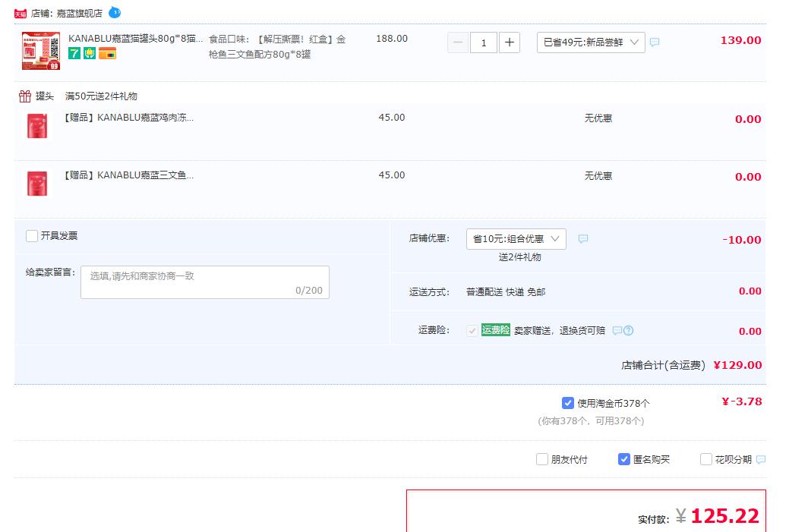Open the KANABLU嘉蓝猫罐头80g*8 product title link
789x532 pixels.
[136, 38]
